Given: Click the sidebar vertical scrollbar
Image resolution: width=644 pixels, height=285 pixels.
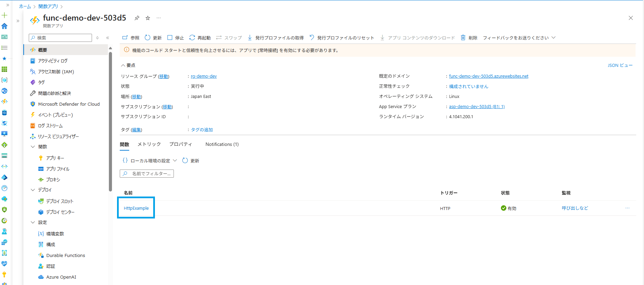Looking at the screenshot, I should 110,122.
